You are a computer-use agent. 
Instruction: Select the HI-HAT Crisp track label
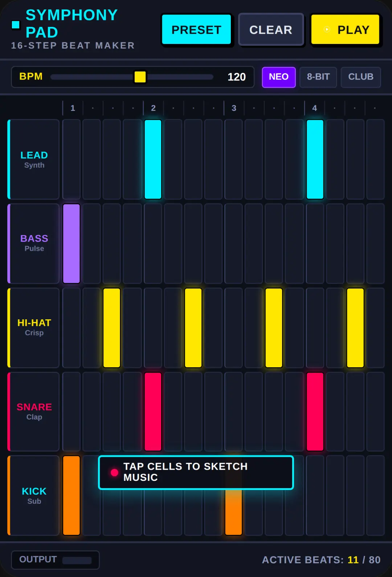tap(33, 328)
